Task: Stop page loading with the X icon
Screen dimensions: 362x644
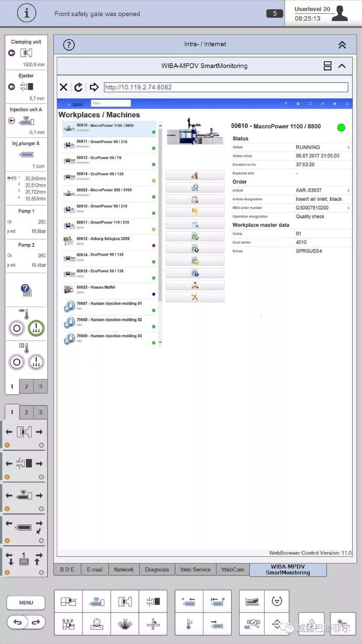Action: click(x=63, y=87)
